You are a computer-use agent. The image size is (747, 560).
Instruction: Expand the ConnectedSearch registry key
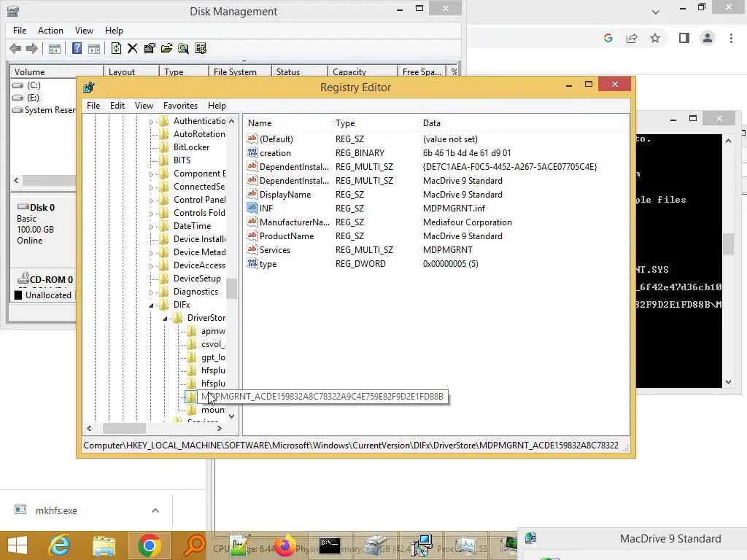point(151,187)
